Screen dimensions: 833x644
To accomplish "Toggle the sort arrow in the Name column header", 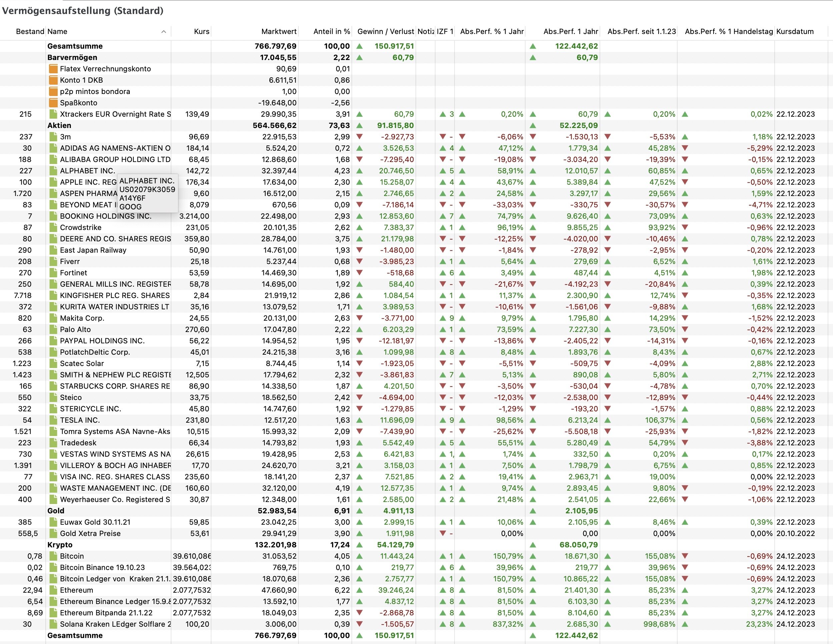I will pos(164,32).
